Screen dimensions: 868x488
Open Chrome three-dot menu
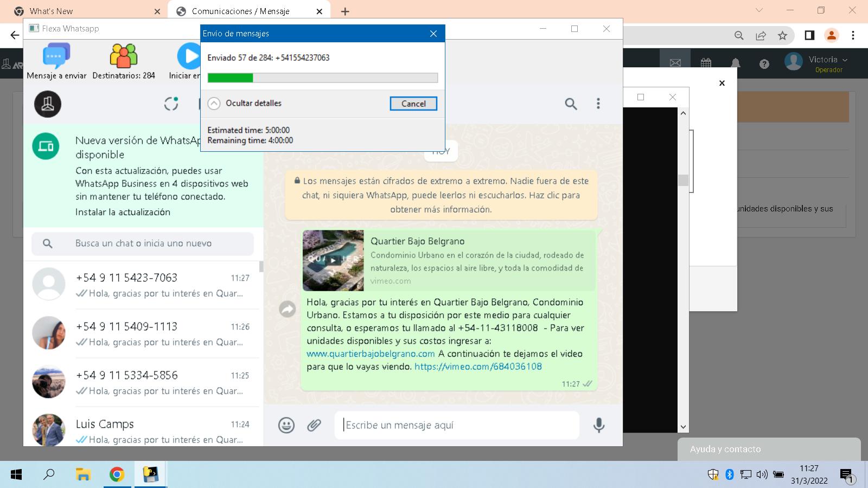[853, 35]
